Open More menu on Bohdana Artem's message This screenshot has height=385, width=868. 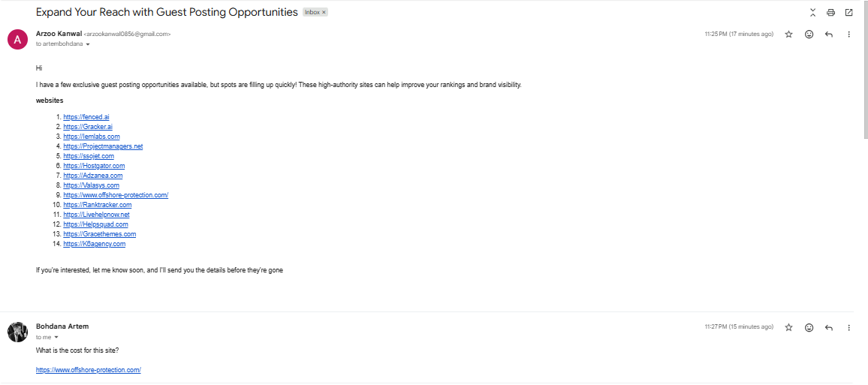(848, 327)
